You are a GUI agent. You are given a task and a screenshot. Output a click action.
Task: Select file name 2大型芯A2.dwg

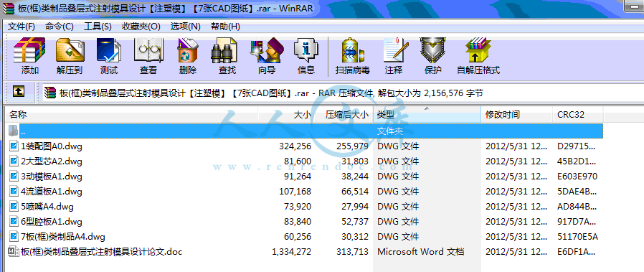point(52,161)
